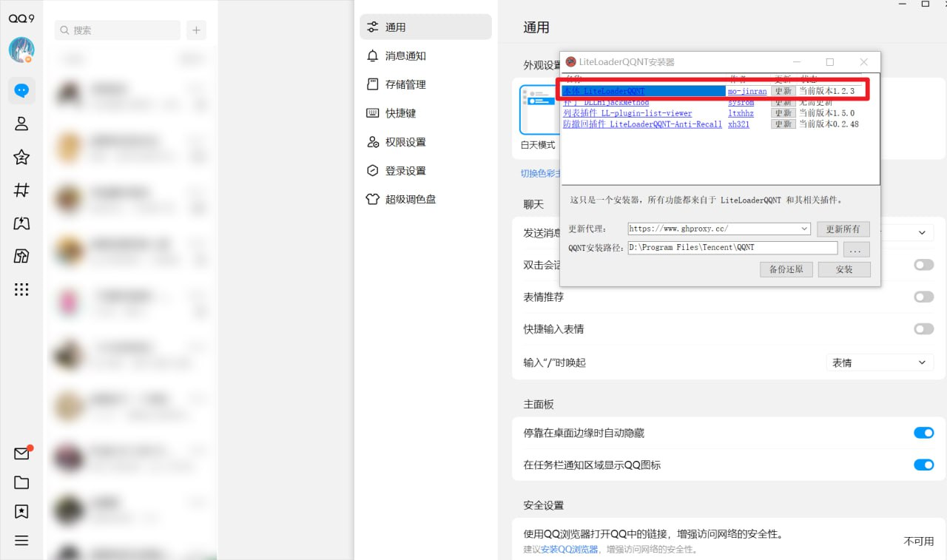Image resolution: width=947 pixels, height=560 pixels.
Task: Open the QQ profile avatar
Action: pos(21,50)
